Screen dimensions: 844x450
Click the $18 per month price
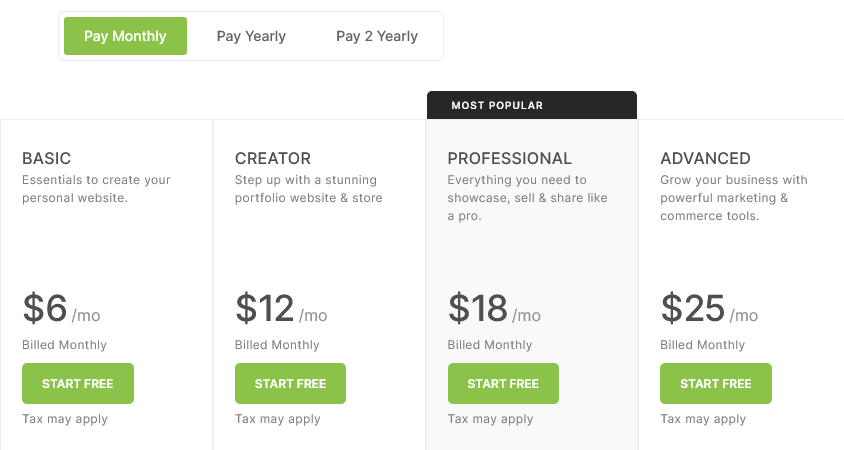pos(494,309)
